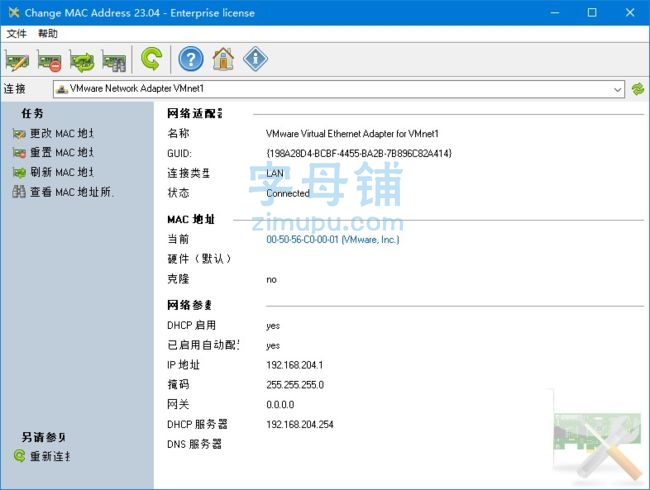Image resolution: width=650 pixels, height=490 pixels.
Task: Click the MAC vendor lookup toolbar icon
Action: 114,61
